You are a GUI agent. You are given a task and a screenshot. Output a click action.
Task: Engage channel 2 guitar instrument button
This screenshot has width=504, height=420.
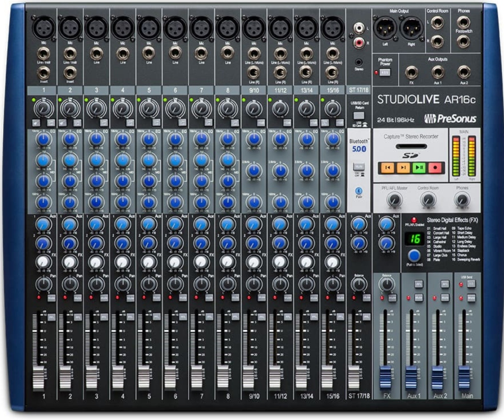[x=63, y=123]
